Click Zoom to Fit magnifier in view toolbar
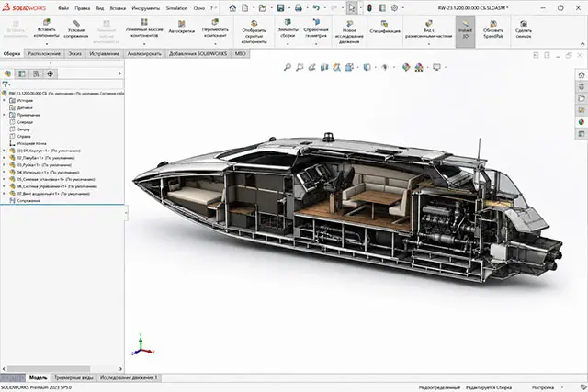This screenshot has height=392, width=588. pos(288,67)
